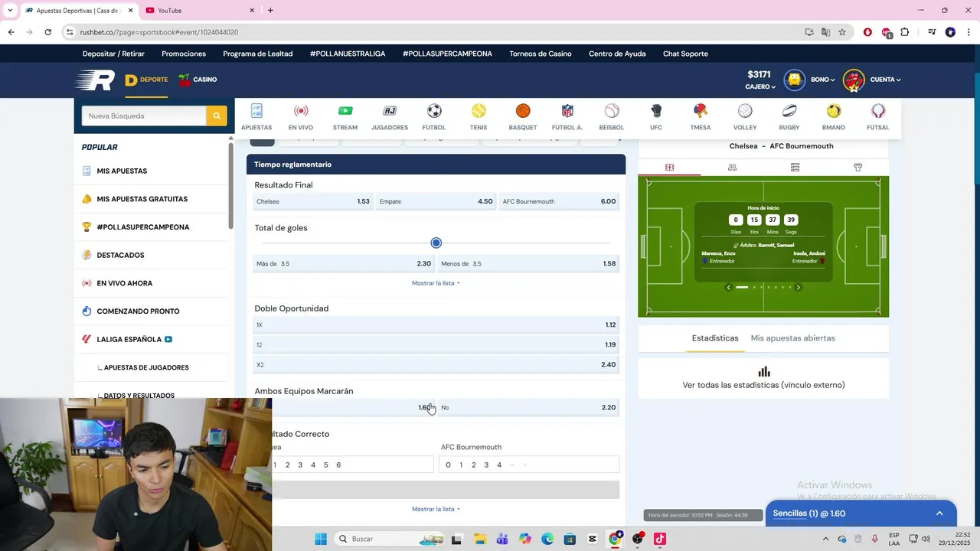Click the Rushbet R logo
980x551 pixels.
tap(95, 80)
